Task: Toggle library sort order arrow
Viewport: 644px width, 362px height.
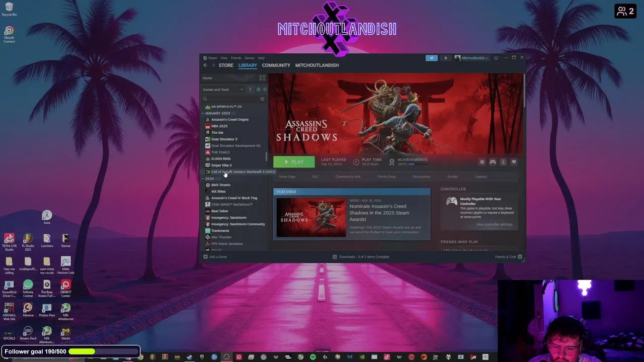Action: [x=250, y=89]
